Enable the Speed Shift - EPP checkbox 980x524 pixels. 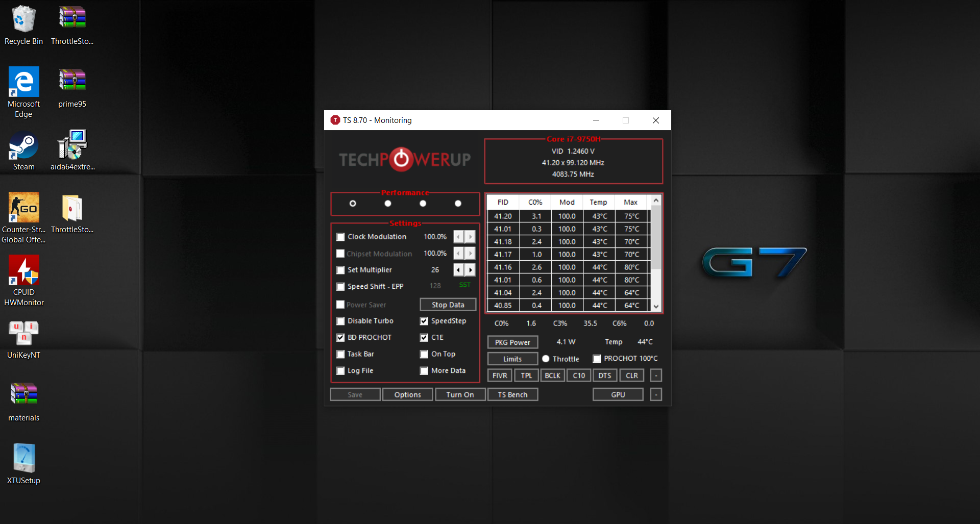[x=340, y=287]
